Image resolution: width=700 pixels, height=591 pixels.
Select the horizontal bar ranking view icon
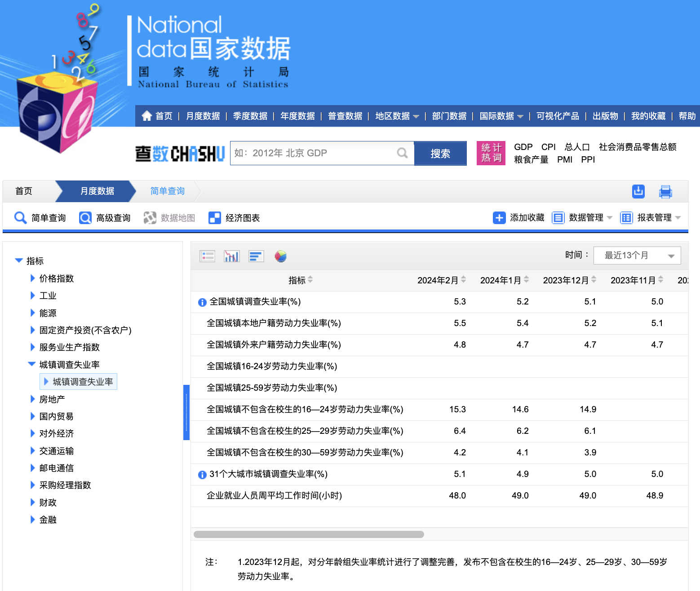tap(256, 256)
